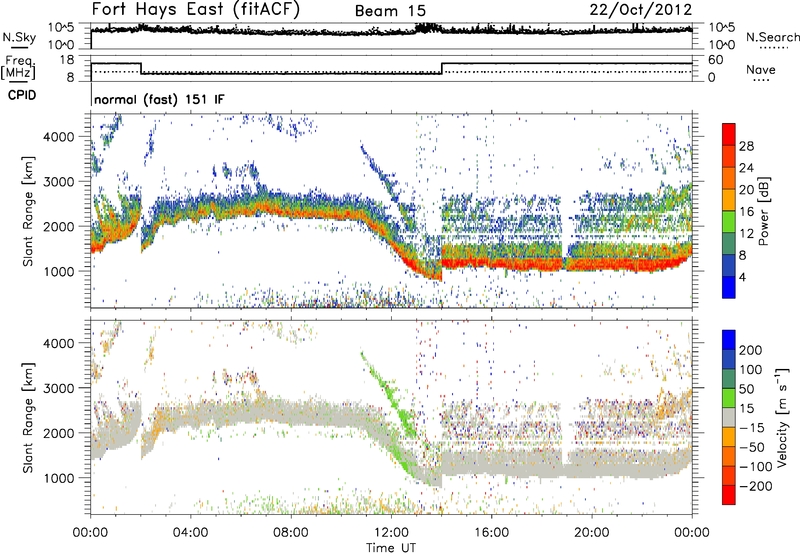
Task: Click the frequency step-up edge at 14:00 UT
Action: [x=442, y=68]
